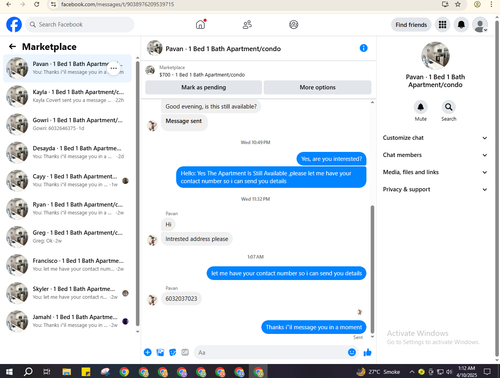
Task: Expand the Customize chat section
Action: [x=435, y=138]
